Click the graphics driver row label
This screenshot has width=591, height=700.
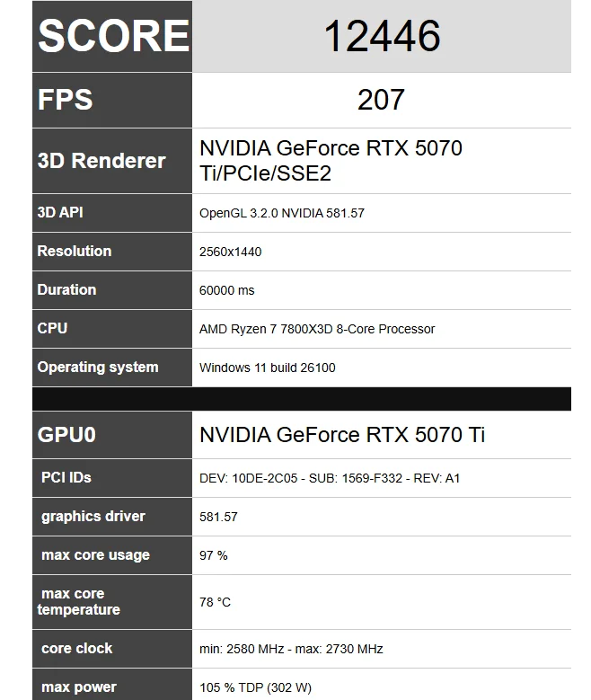(x=93, y=517)
